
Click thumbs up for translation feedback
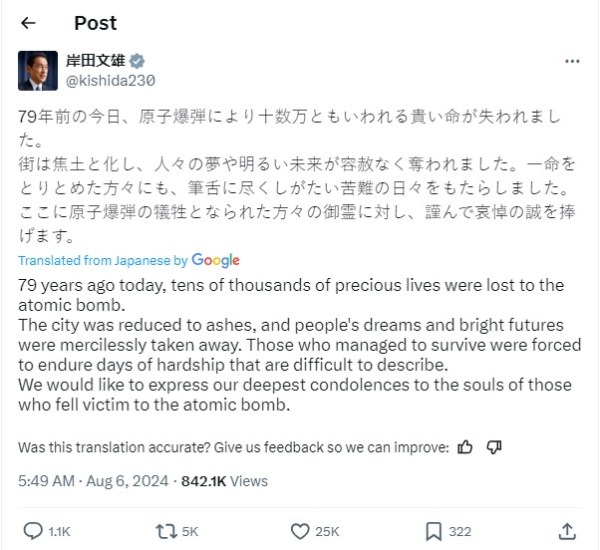click(x=465, y=447)
